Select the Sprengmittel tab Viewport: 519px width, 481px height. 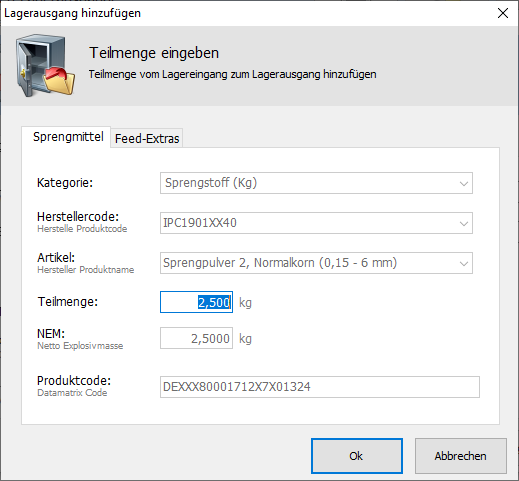[x=68, y=137]
